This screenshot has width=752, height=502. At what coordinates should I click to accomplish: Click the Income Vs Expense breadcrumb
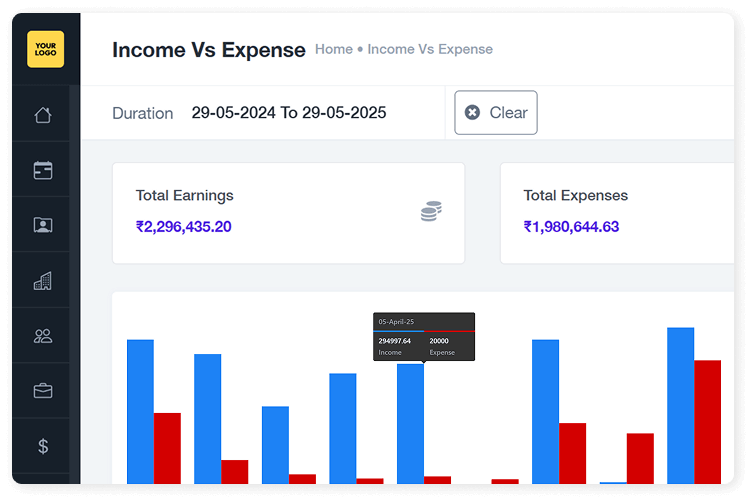pos(430,49)
